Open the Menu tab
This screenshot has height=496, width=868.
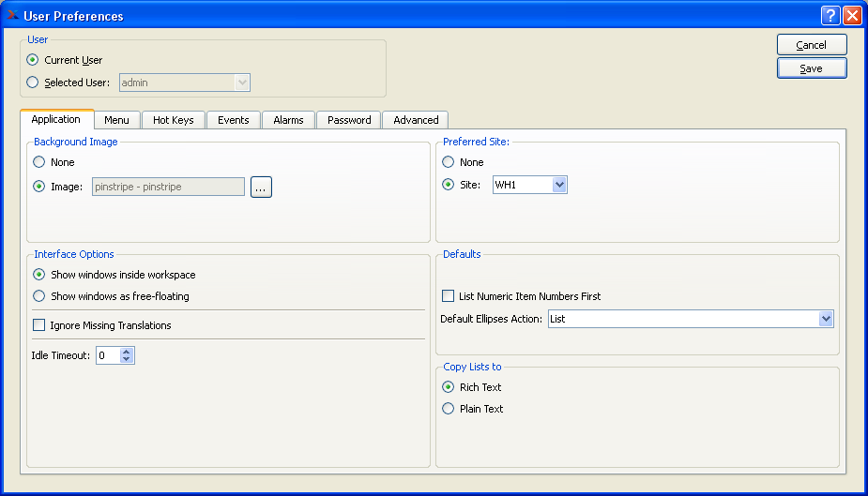116,120
